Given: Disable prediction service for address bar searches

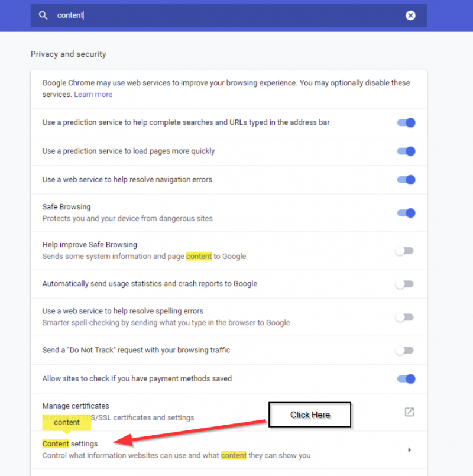Looking at the screenshot, I should (406, 122).
